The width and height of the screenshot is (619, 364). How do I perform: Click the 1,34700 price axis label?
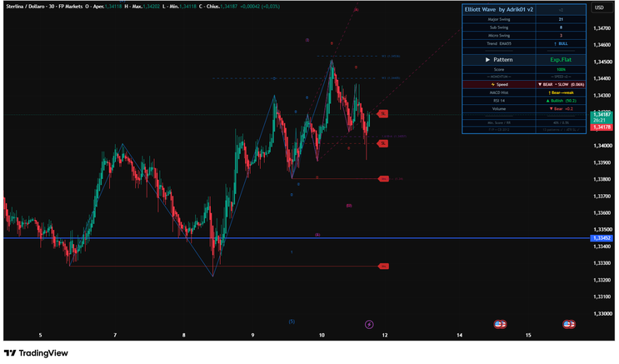pos(602,28)
